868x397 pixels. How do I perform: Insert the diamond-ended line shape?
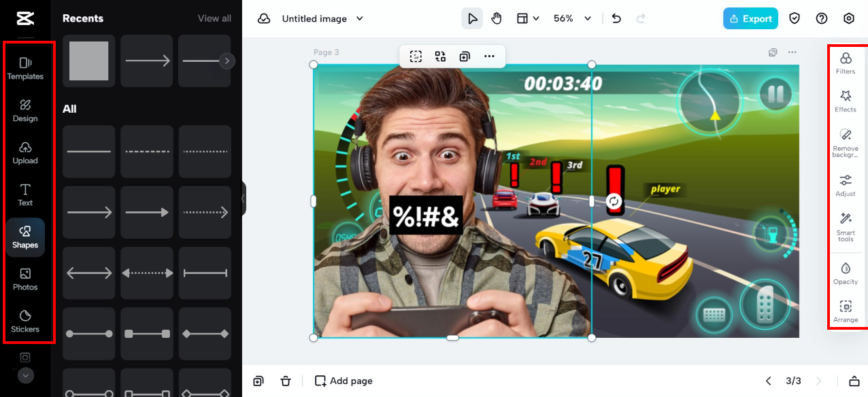(x=205, y=334)
